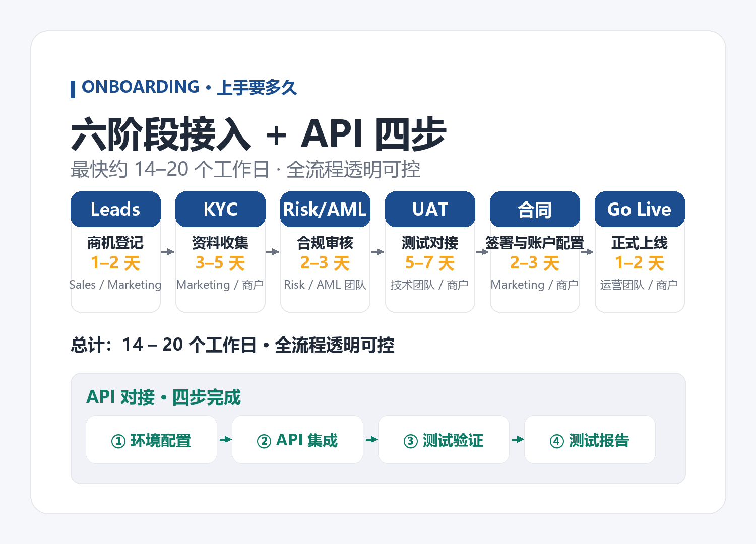The height and width of the screenshot is (544, 756).
Task: Click the Leads stage header
Action: [x=115, y=209]
